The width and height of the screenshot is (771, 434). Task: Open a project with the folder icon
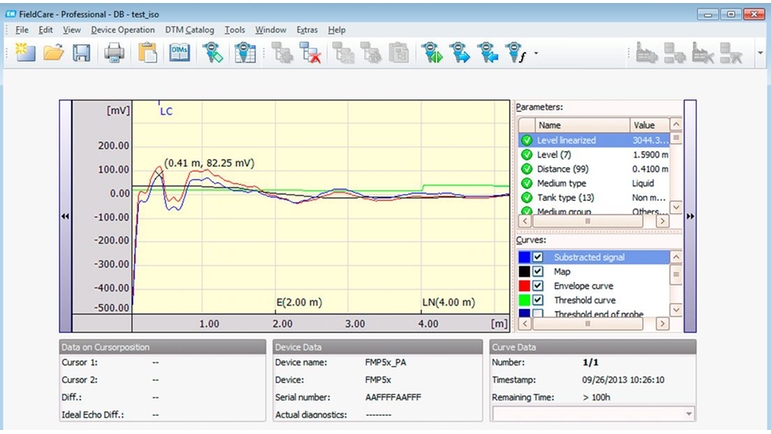pyautogui.click(x=53, y=52)
